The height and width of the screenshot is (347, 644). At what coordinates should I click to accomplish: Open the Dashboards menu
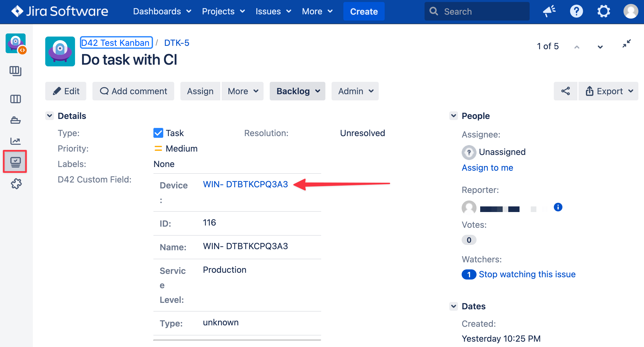click(x=162, y=12)
